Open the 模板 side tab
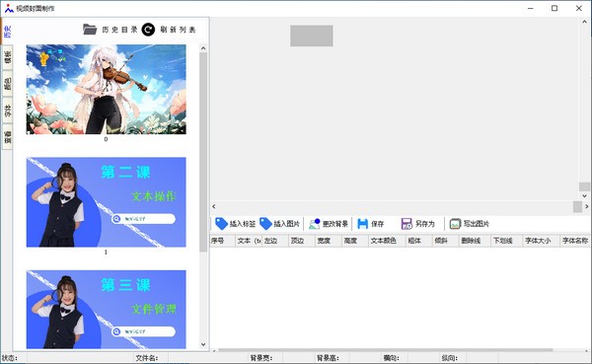The image size is (592, 364). [x=7, y=57]
